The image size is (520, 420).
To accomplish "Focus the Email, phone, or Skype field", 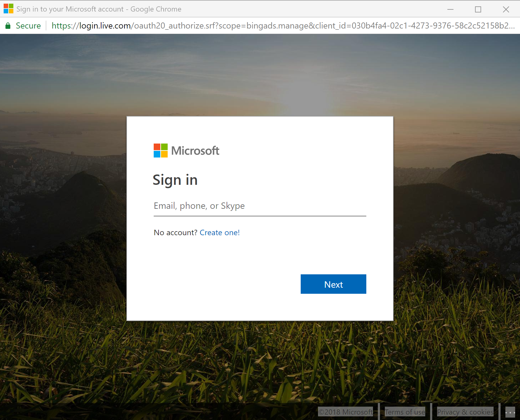I will (x=260, y=206).
